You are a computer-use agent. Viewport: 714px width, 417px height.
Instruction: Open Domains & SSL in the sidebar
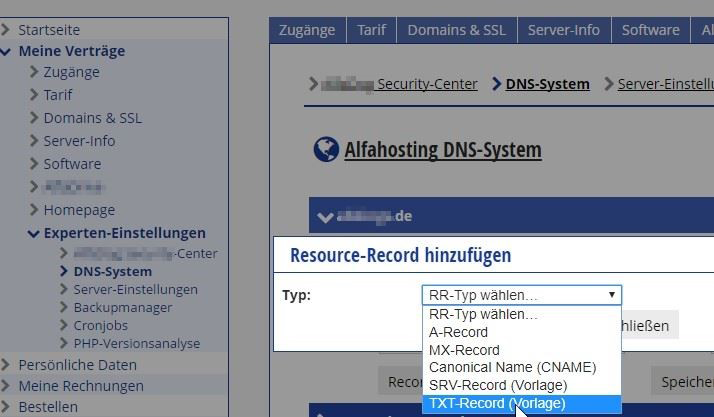(92, 118)
